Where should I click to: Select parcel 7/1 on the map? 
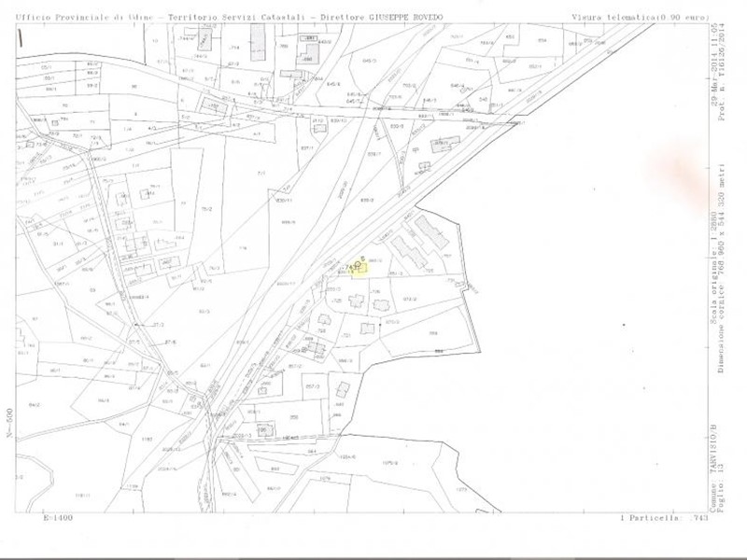pyautogui.click(x=261, y=173)
